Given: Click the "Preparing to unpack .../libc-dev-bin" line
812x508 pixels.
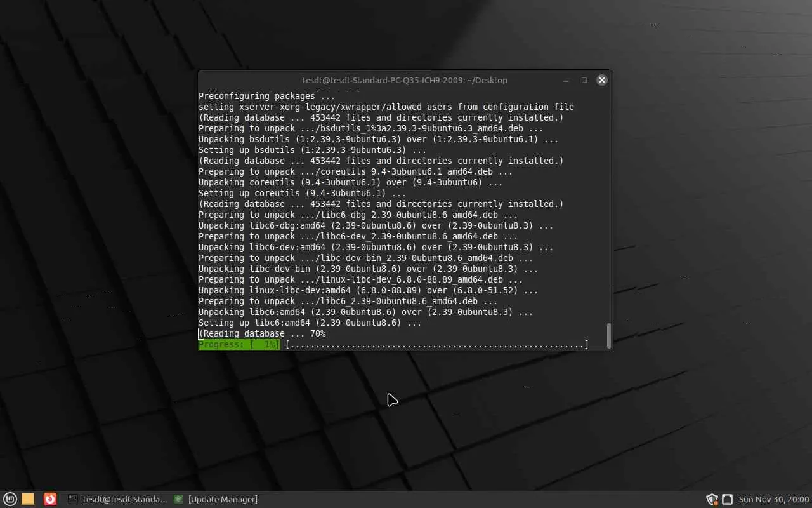Looking at the screenshot, I should pos(366,258).
